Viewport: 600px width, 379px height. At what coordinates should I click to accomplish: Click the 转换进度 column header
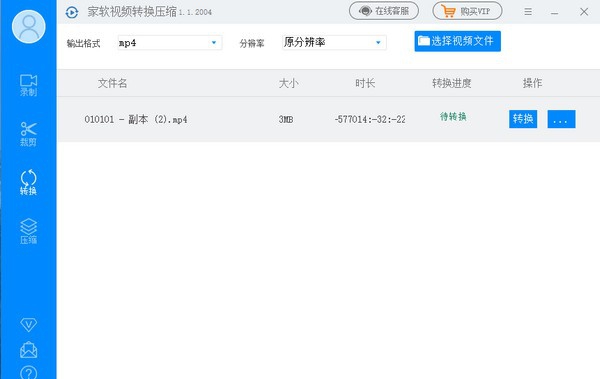click(452, 83)
